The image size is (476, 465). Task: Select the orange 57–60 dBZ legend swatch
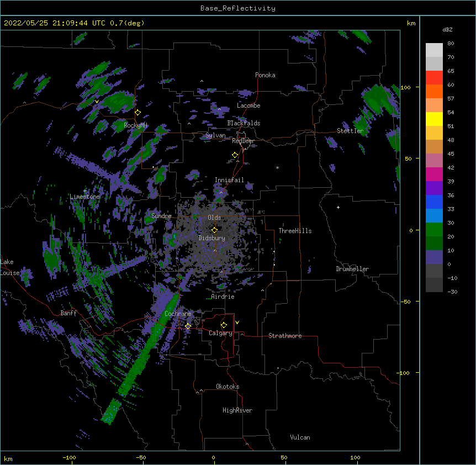(x=434, y=91)
